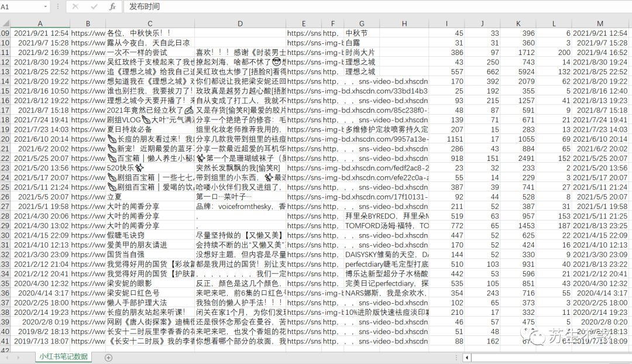Click the formula bar confirm checkmark icon
Image resolution: width=632 pixels, height=364 pixels.
[94, 6]
